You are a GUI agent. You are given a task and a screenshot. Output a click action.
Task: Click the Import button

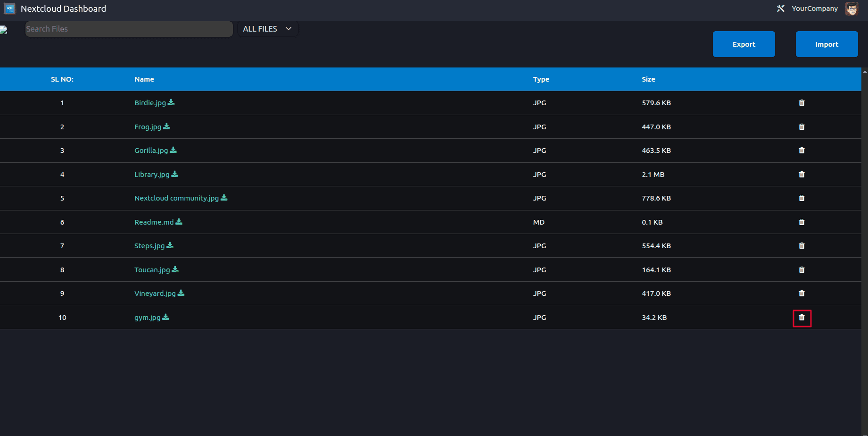tap(827, 44)
